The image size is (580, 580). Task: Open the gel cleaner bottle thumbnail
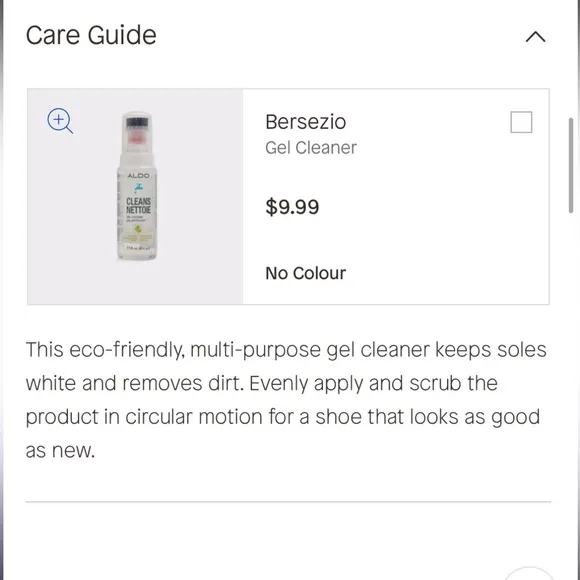coord(137,186)
